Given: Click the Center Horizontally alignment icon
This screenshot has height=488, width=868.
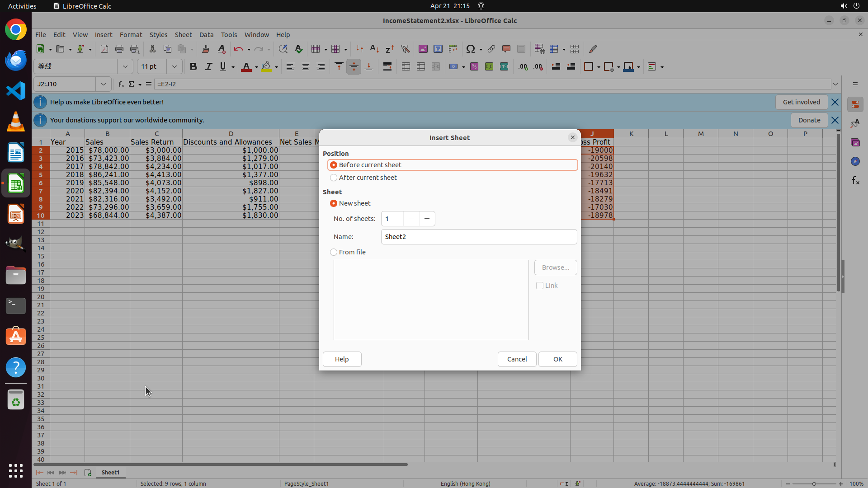Looking at the screenshot, I should click(x=306, y=67).
